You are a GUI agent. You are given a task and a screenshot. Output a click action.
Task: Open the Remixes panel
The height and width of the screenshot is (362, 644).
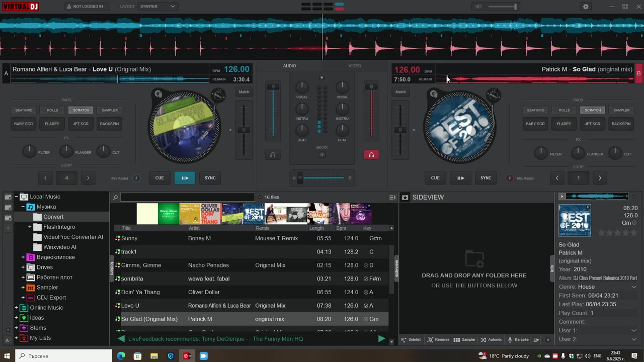tap(438, 339)
